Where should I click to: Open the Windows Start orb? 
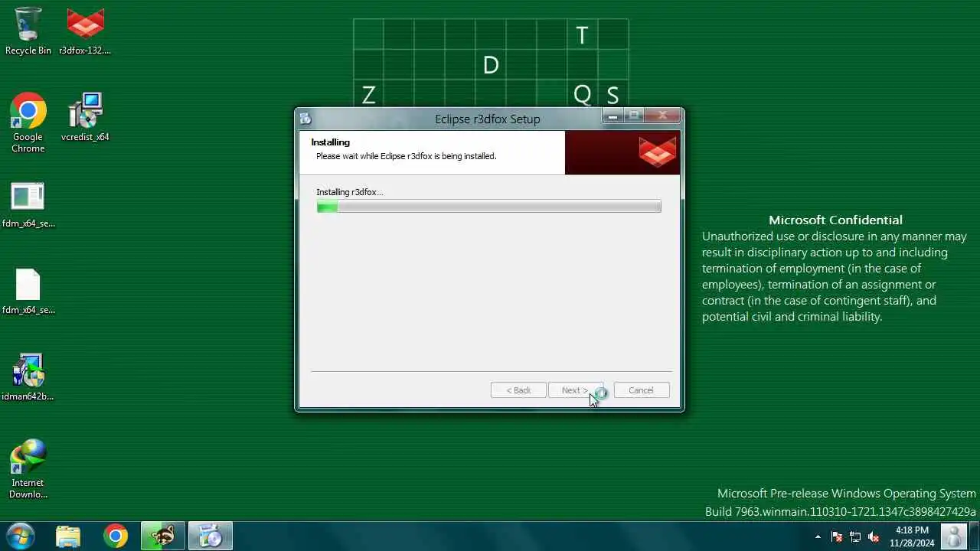[21, 536]
